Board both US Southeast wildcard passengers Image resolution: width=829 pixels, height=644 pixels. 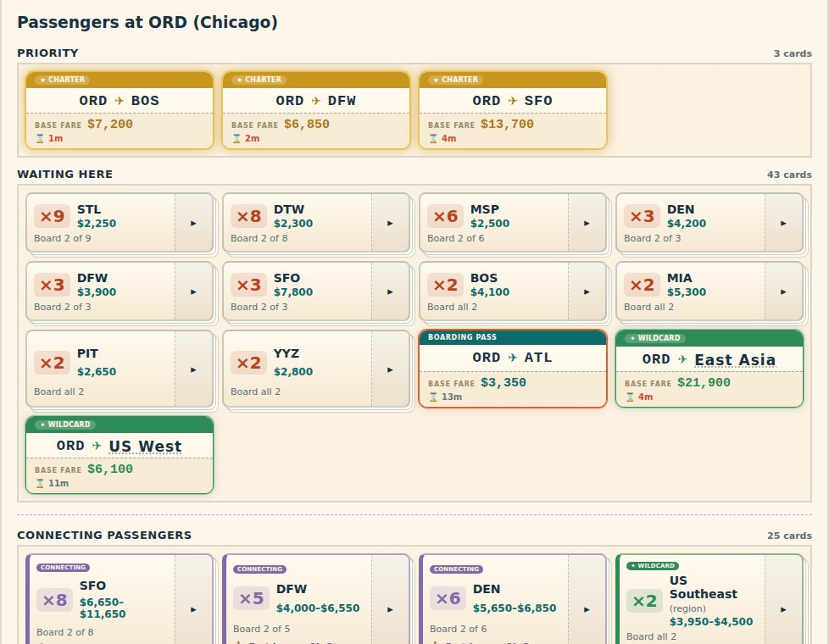[691, 600]
